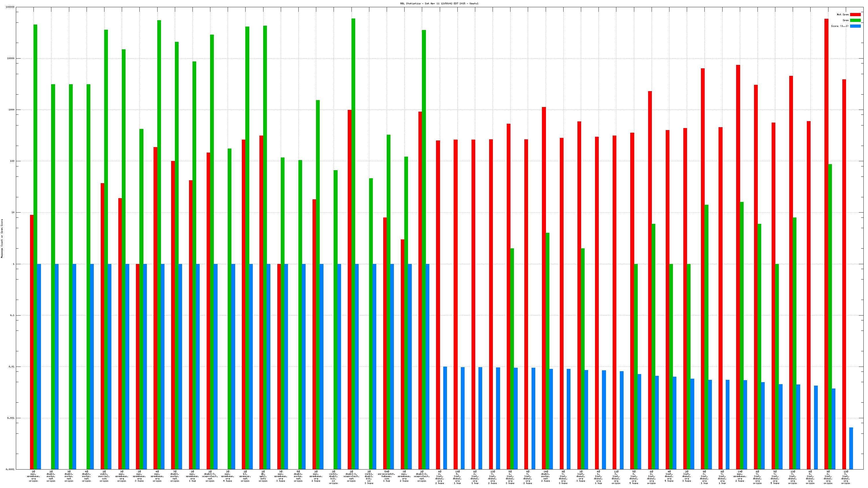Click the RBL Statistics chart title
Image resolution: width=868 pixels, height=488 pixels.
tap(439, 3)
